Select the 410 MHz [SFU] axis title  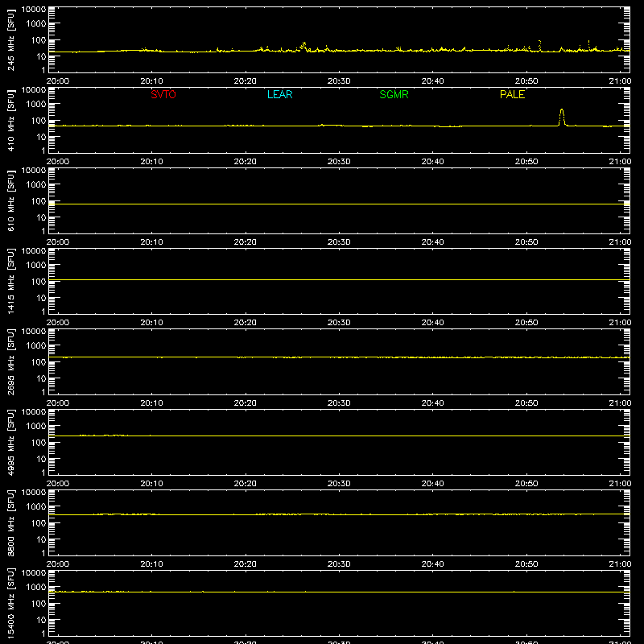point(11,120)
